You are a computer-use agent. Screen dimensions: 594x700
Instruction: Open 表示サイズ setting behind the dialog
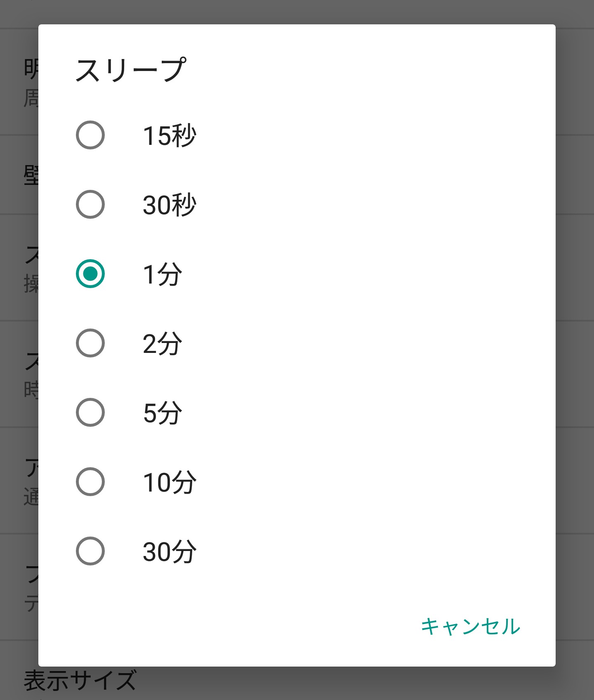pos(80,680)
